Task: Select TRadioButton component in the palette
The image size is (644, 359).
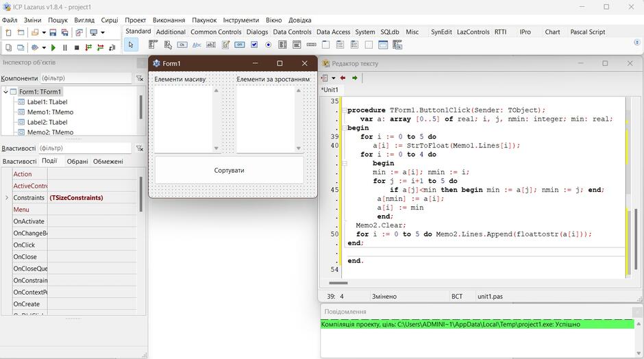Action: click(x=268, y=45)
